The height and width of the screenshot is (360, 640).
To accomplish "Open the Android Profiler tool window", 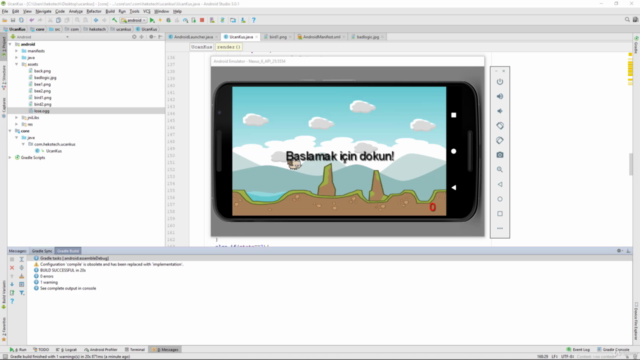I will click(101, 350).
